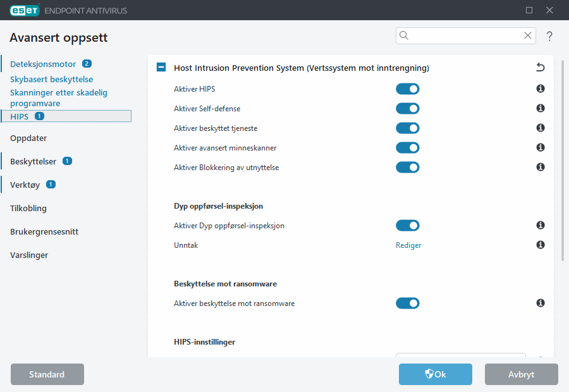569x392 pixels.
Task: Open the partially visible HIPS-innstillinger dropdown
Action: coord(460,355)
